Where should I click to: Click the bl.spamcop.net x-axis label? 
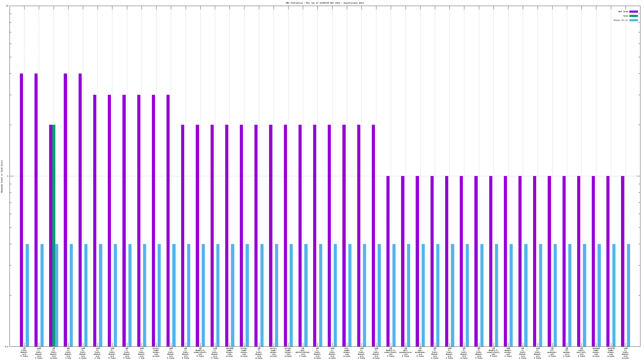(552, 352)
